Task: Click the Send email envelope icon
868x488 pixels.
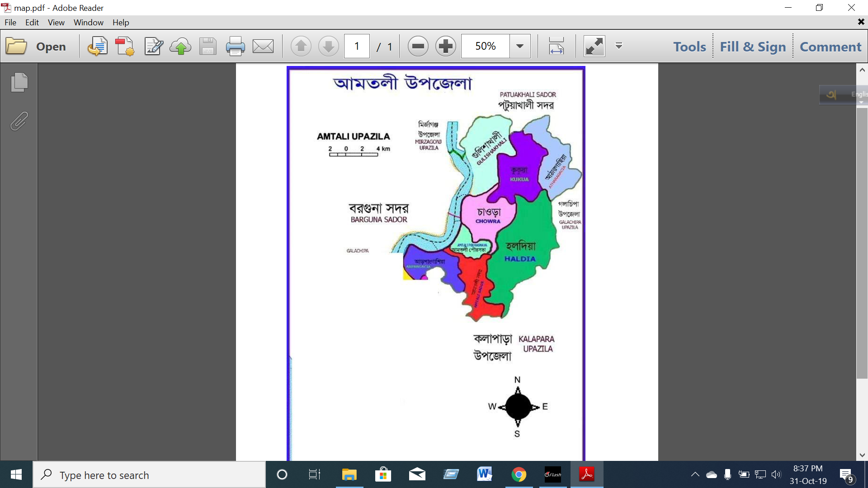Action: (x=263, y=47)
